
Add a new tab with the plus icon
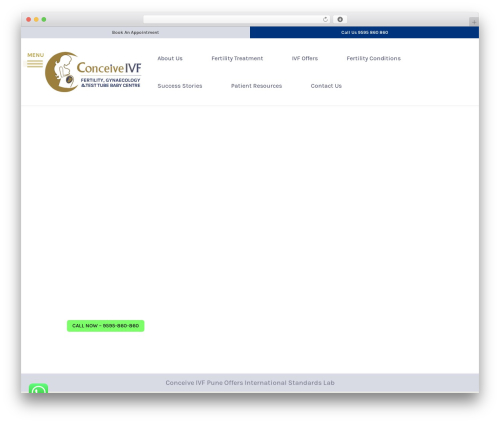474,22
